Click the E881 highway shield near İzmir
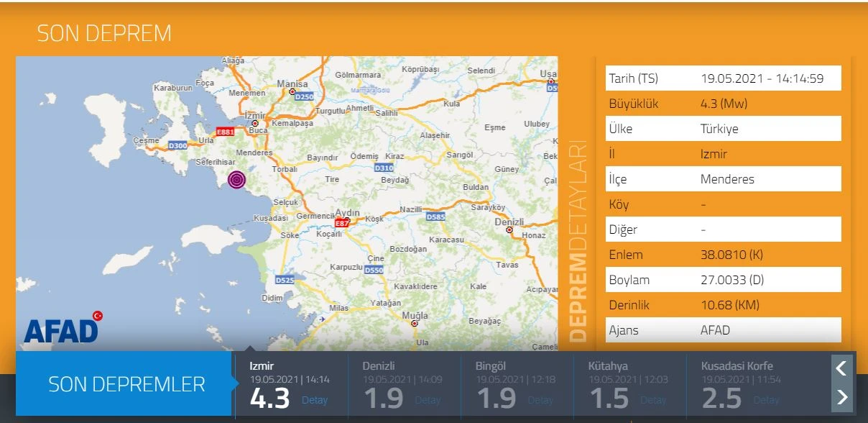The width and height of the screenshot is (868, 423). pos(226,132)
